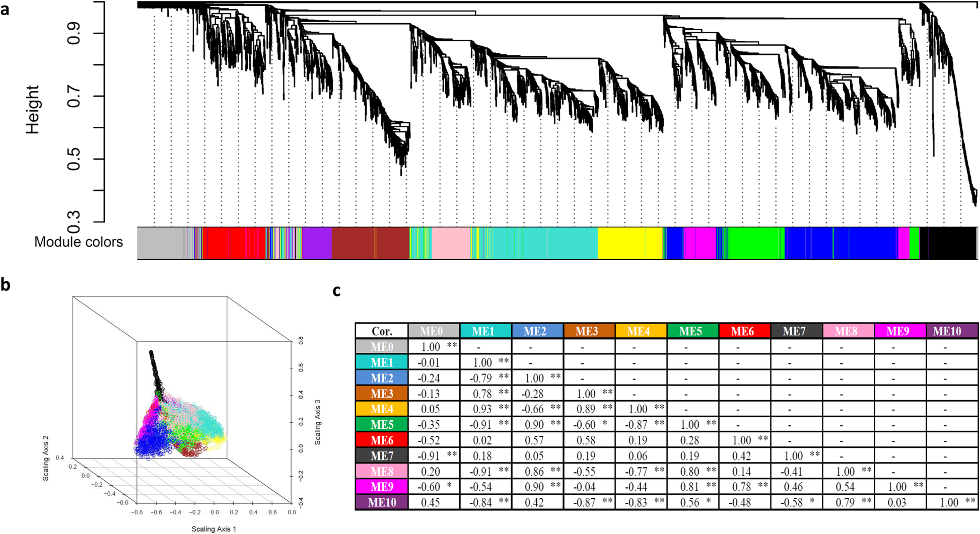The width and height of the screenshot is (980, 534).
Task: Select the ME9 column header
Action: click(x=900, y=331)
